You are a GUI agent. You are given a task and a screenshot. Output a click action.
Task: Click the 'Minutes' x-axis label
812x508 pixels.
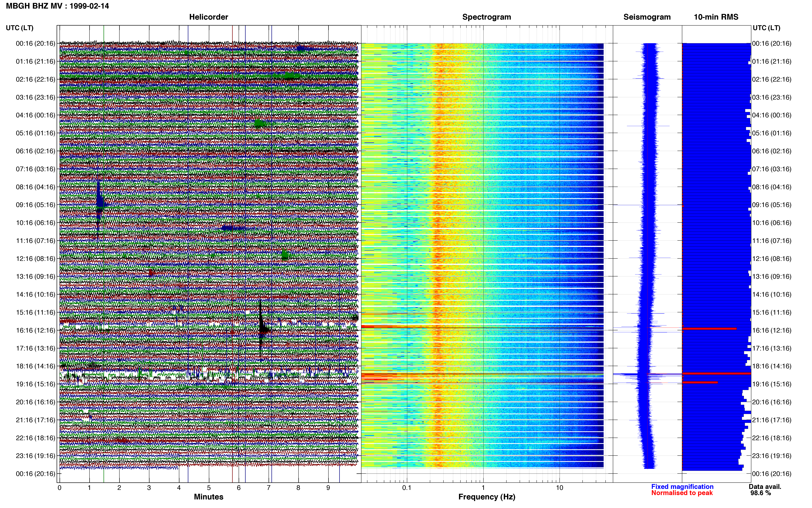tap(209, 497)
